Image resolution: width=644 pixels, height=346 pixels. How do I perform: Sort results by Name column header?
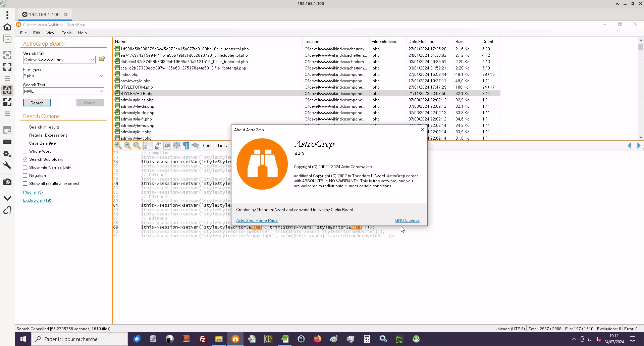coord(208,42)
